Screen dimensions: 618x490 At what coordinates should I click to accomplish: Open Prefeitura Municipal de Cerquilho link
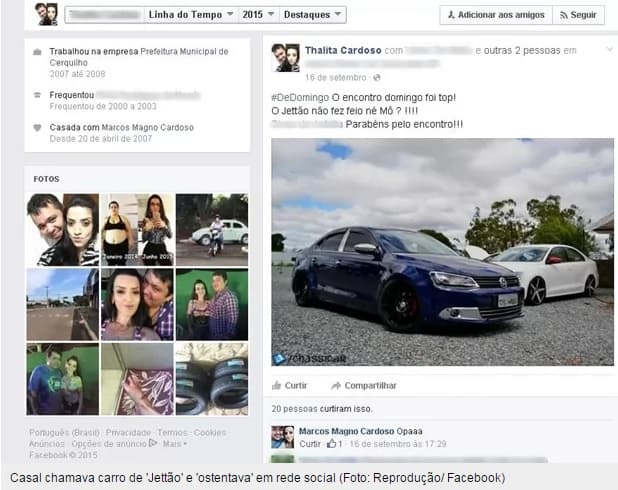[x=139, y=57]
